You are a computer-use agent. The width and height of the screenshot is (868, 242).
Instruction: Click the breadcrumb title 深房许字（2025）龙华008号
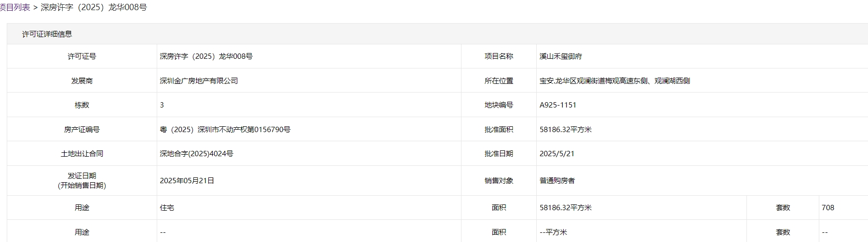pos(94,7)
